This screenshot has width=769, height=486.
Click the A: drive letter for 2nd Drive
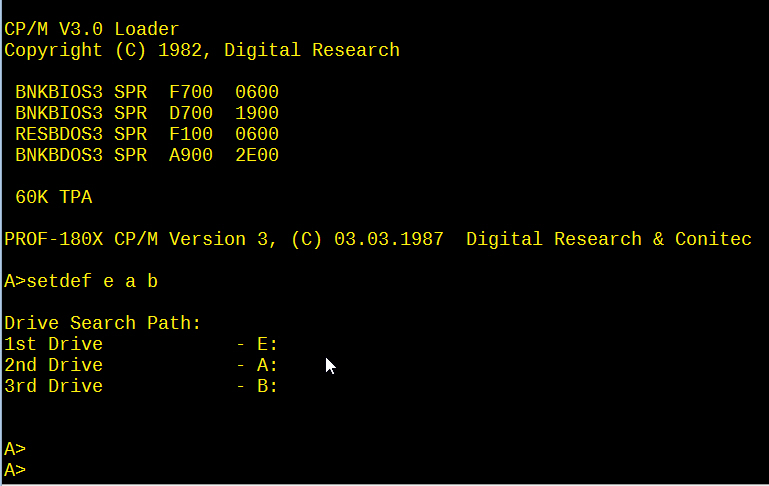267,365
